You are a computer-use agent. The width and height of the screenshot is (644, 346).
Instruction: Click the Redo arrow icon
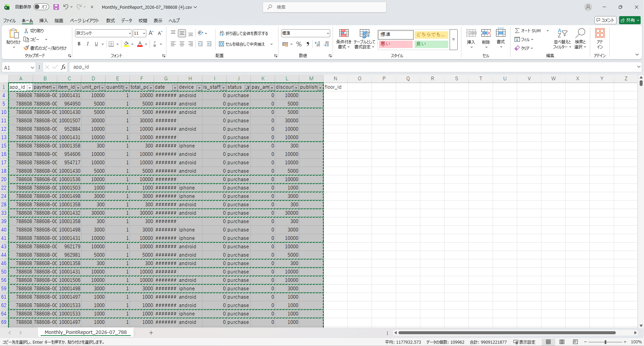tap(79, 7)
